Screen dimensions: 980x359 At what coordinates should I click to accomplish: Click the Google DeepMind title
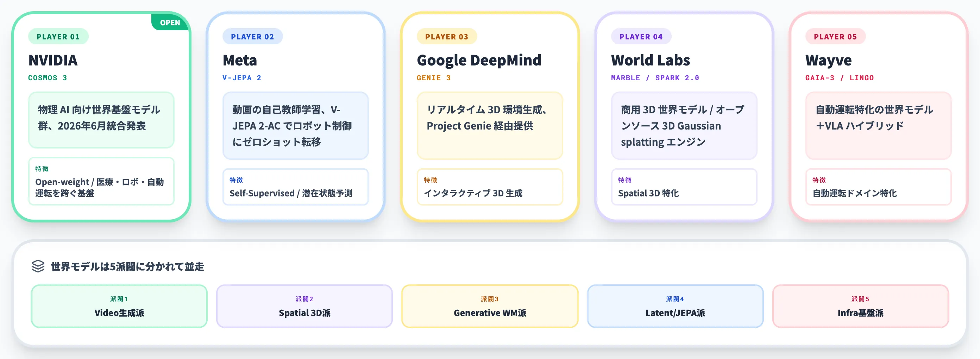coord(479,60)
